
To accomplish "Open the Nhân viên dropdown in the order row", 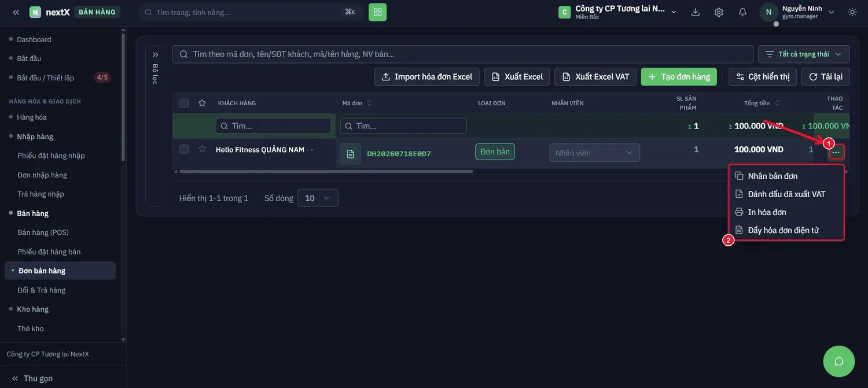I will click(x=594, y=153).
